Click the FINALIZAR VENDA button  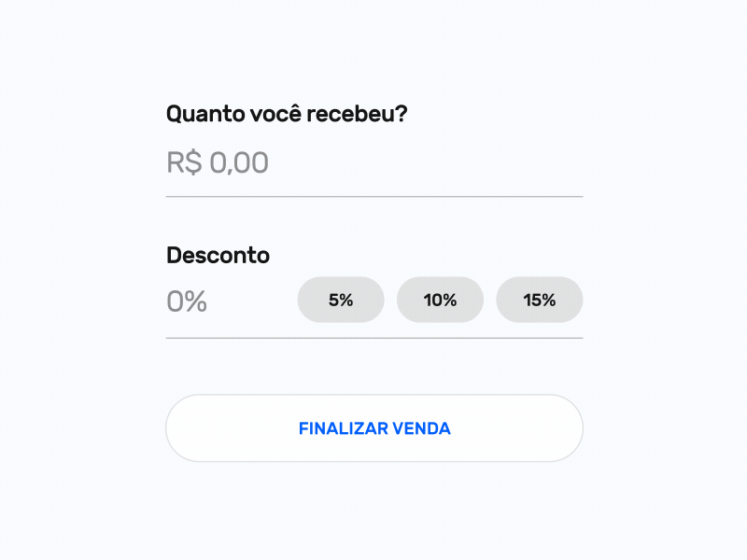coord(374,428)
